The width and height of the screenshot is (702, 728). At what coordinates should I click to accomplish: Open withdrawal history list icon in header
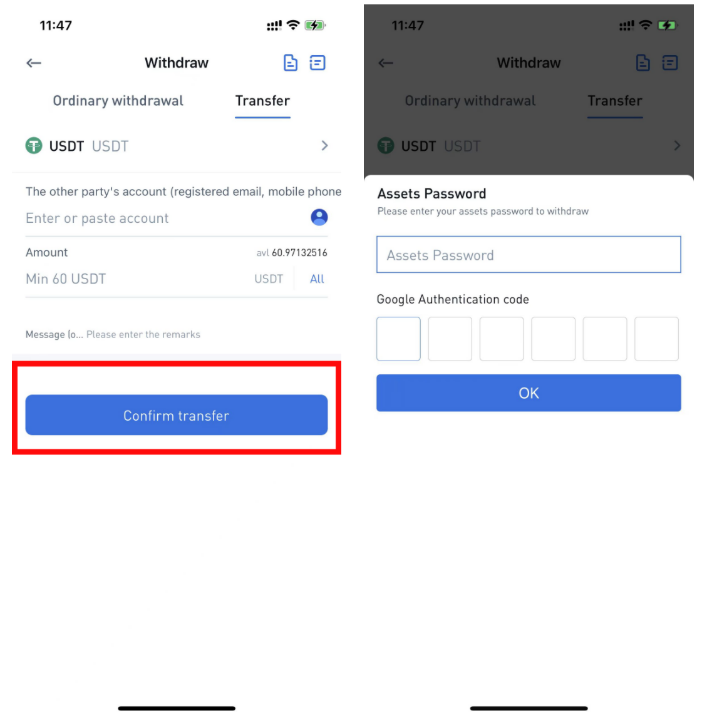click(317, 63)
